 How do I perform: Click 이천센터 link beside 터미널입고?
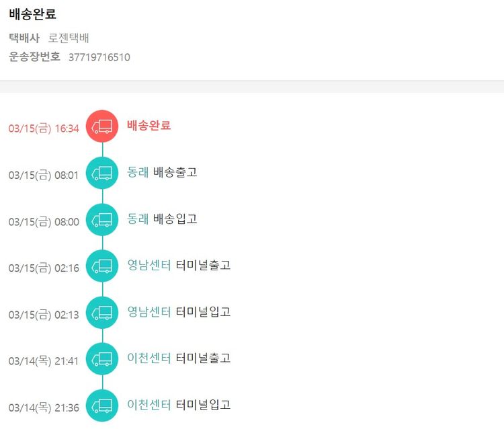(x=149, y=404)
